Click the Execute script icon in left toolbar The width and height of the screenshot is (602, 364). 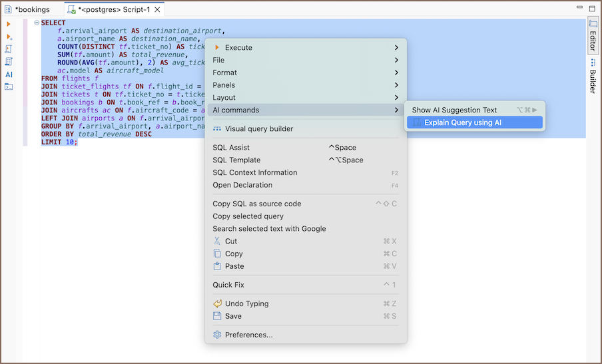(9, 49)
